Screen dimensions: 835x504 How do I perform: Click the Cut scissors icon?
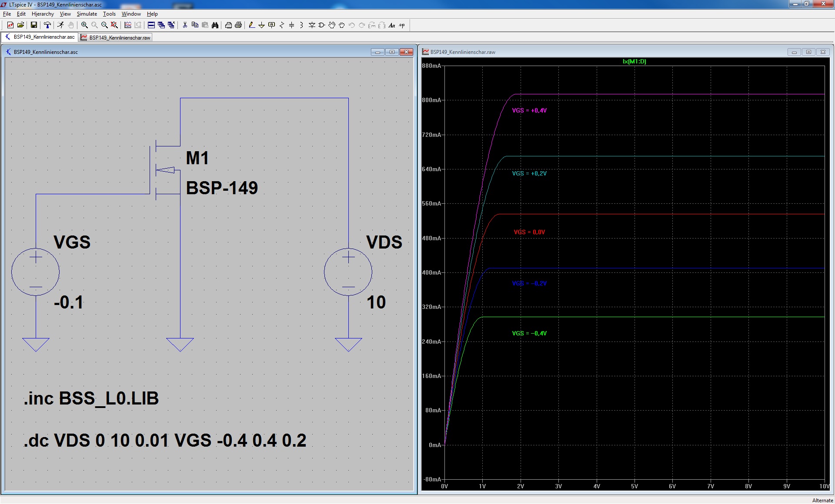[x=185, y=25]
